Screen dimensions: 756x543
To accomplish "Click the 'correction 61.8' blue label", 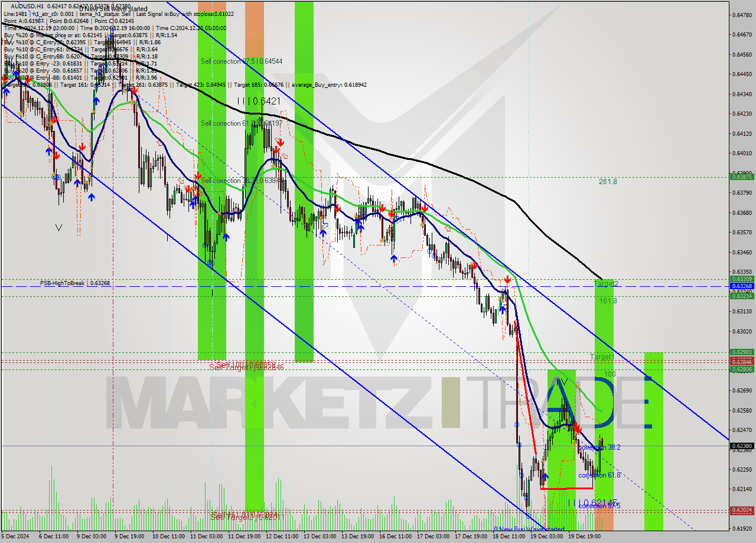I will 599,475.
